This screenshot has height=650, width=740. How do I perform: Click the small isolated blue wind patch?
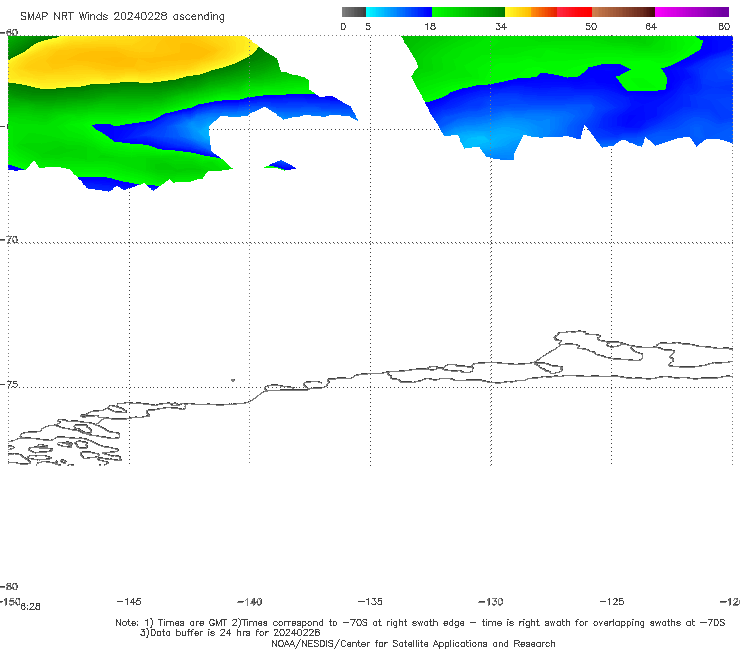point(281,165)
